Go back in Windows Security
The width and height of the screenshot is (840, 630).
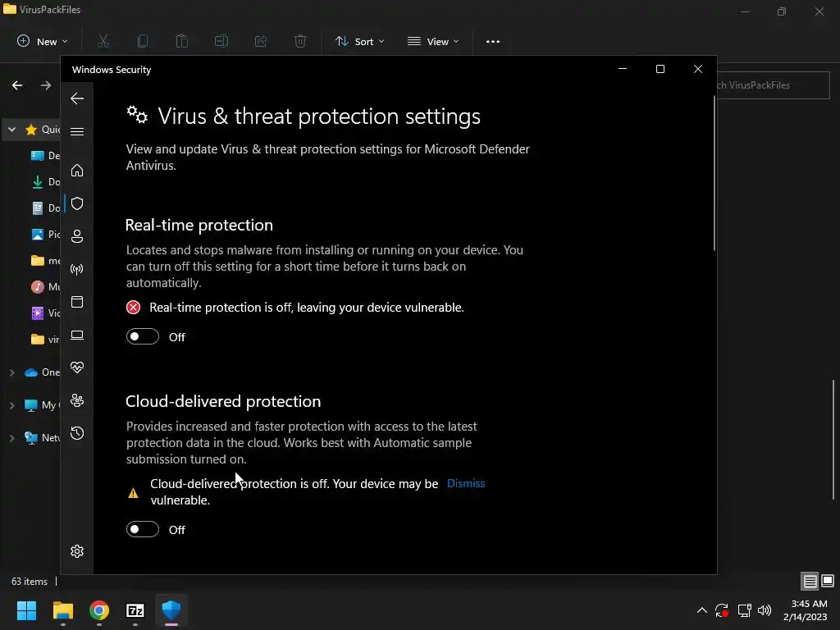(77, 98)
